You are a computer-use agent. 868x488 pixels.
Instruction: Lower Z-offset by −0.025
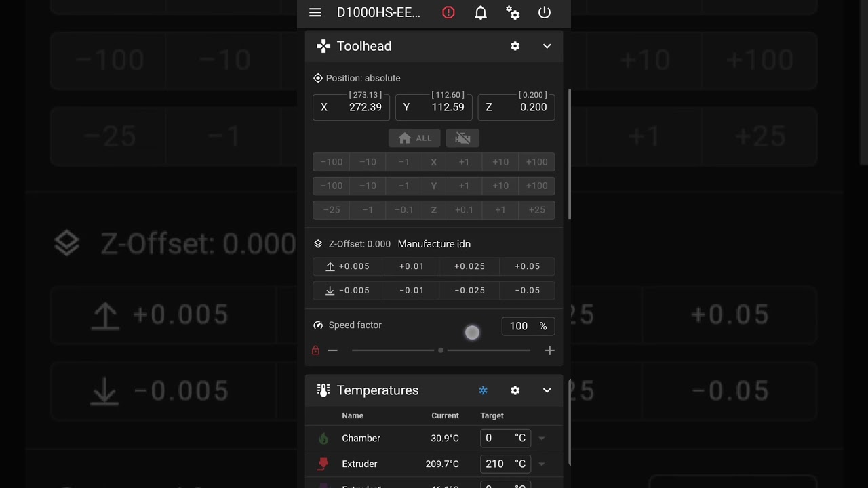pyautogui.click(x=469, y=291)
